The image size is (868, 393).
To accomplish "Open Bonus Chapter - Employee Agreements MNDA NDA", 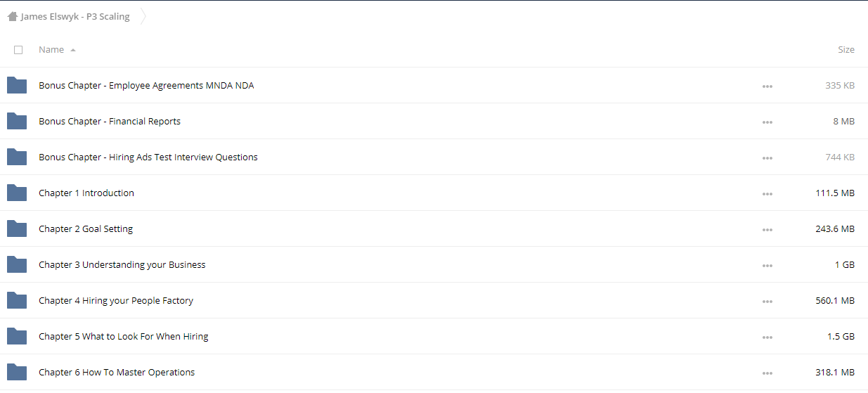I will click(x=146, y=85).
